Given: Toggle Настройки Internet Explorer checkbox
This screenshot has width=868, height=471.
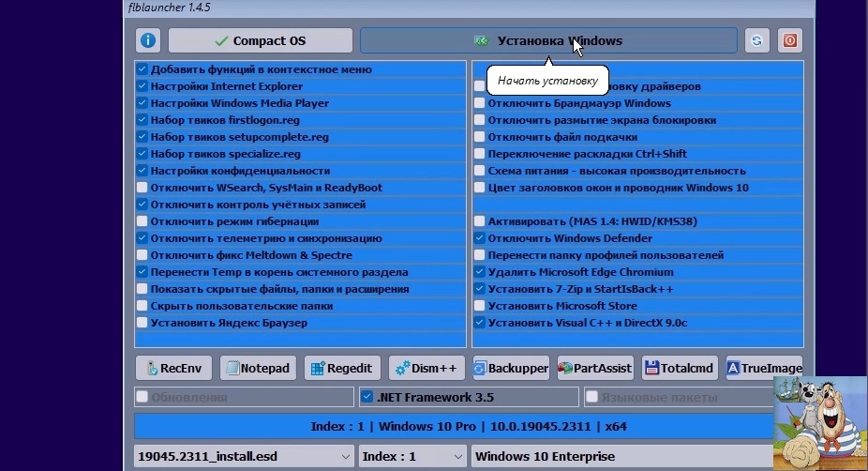Looking at the screenshot, I should point(142,86).
